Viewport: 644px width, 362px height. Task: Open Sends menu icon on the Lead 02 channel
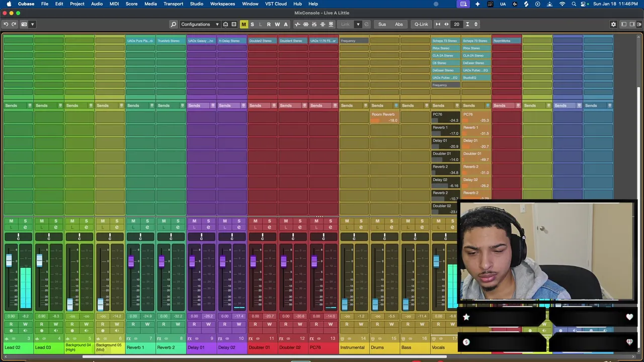(30, 106)
